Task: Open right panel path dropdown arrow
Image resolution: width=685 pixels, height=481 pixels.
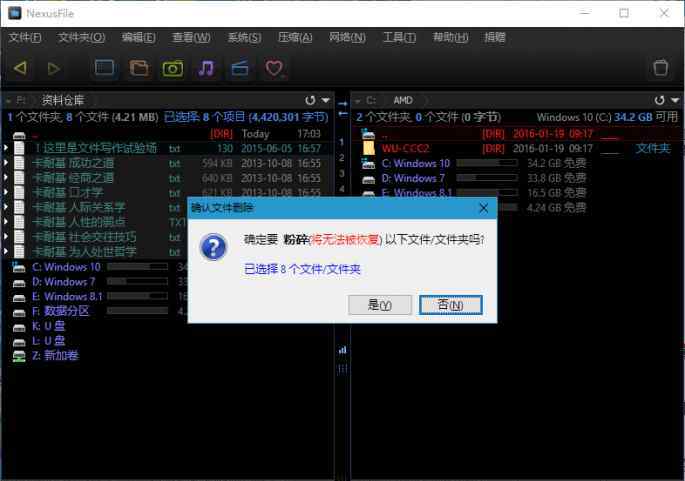Action: [675, 100]
